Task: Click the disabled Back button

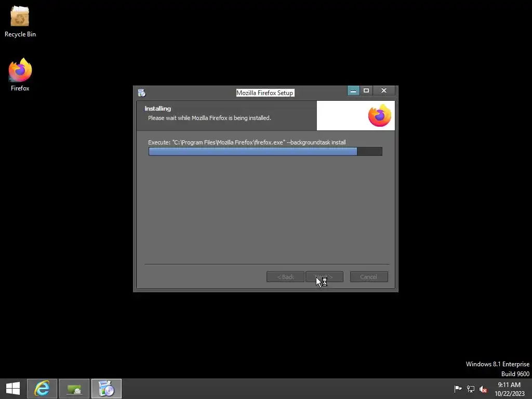Action: [x=285, y=277]
